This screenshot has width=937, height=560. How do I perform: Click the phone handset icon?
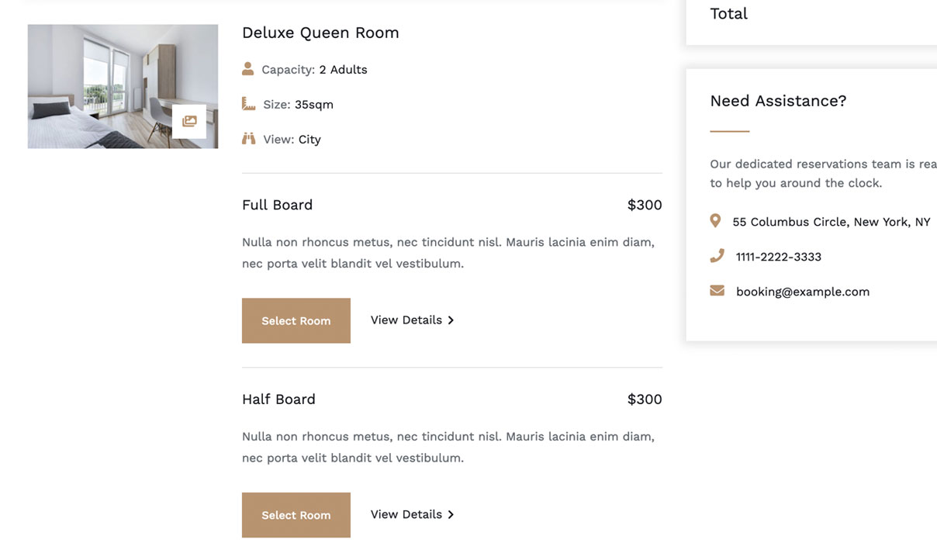coord(717,256)
